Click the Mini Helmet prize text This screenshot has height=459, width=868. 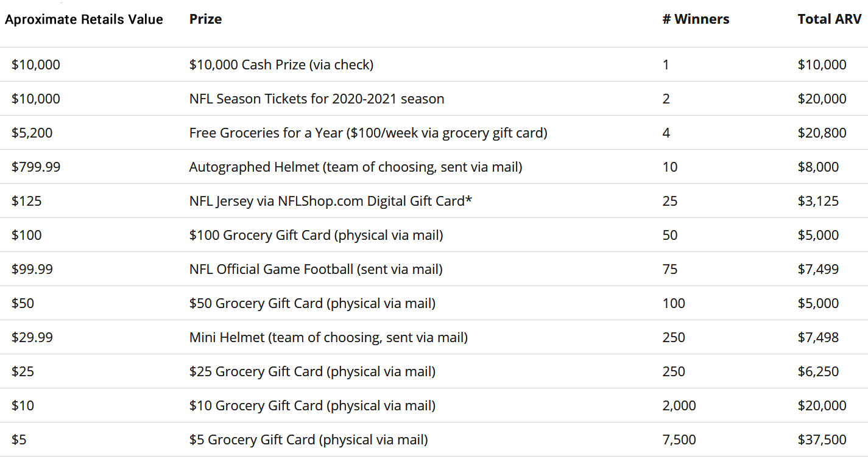(x=328, y=337)
